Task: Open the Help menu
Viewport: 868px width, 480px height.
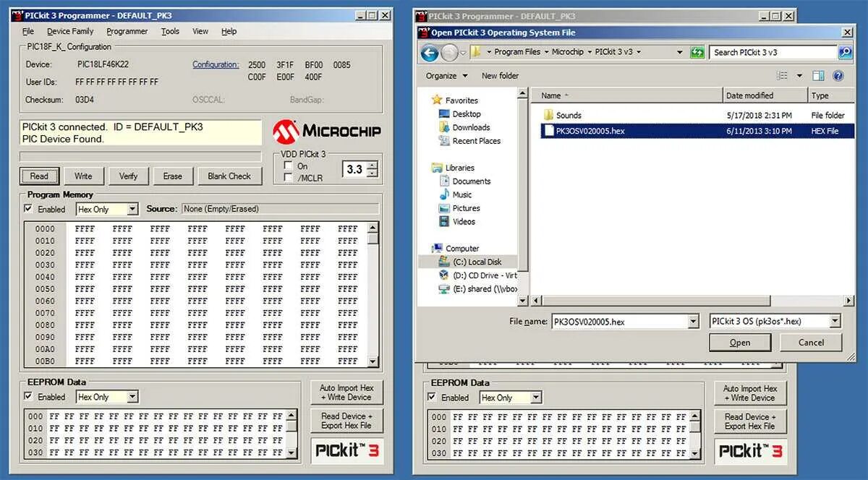Action: point(229,31)
